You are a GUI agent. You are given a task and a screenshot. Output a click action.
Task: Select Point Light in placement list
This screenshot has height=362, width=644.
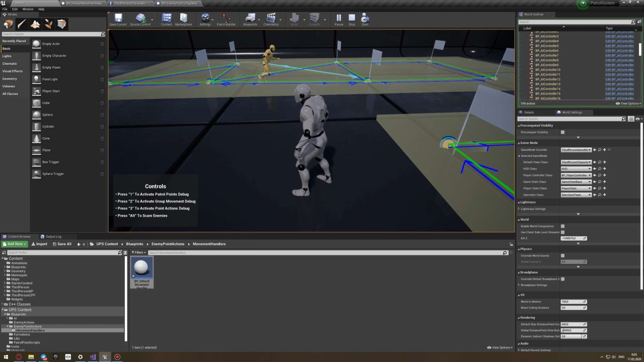click(x=68, y=79)
